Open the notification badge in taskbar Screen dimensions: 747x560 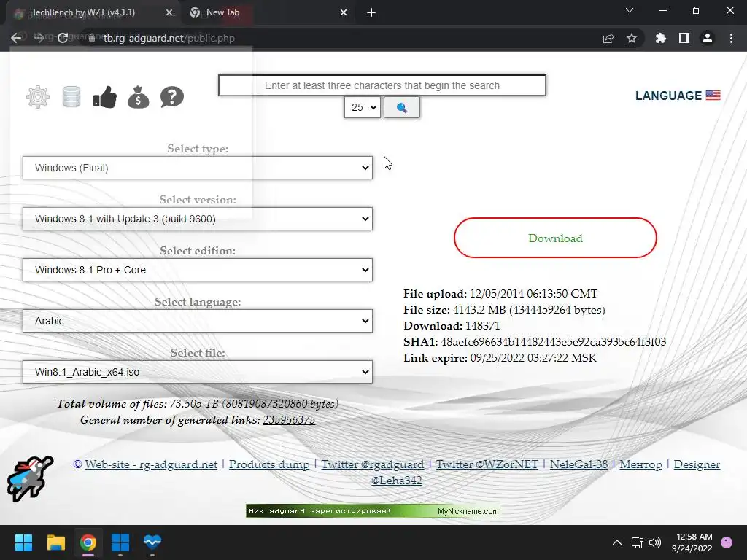[x=727, y=542]
